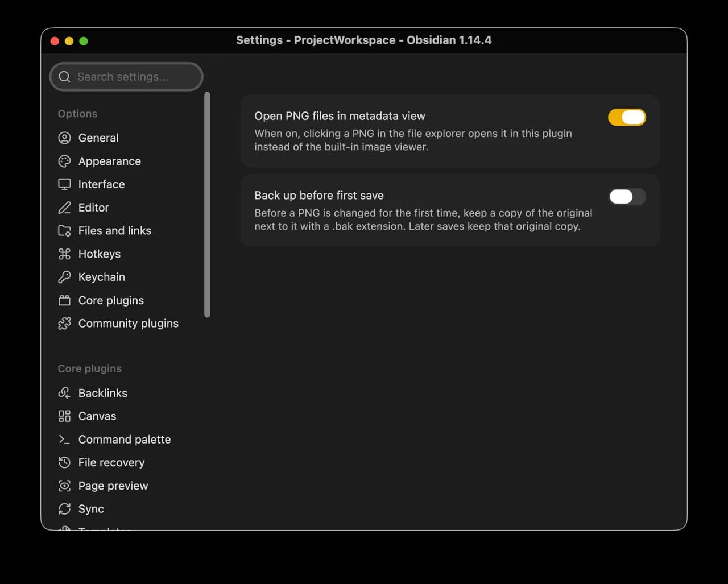Click the Community plugins puzzle-piece icon

(x=64, y=324)
